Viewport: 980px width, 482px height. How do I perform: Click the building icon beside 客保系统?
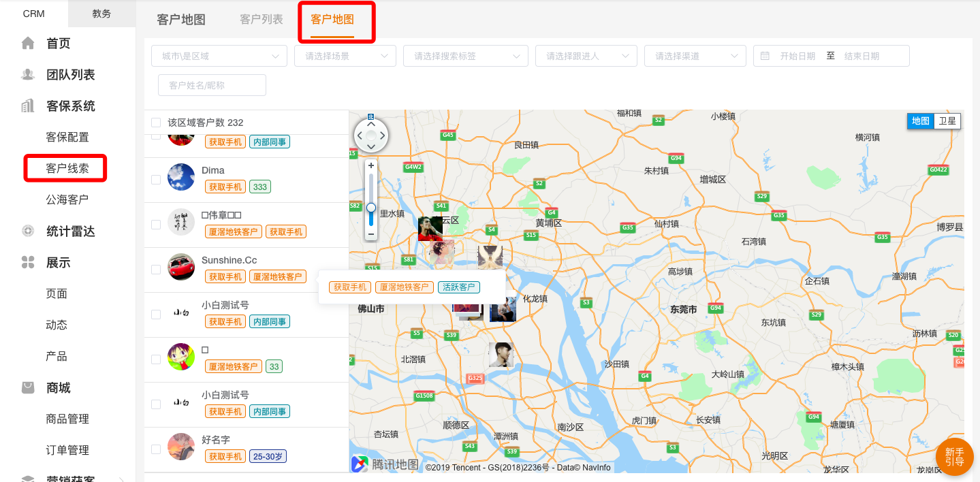coord(28,106)
